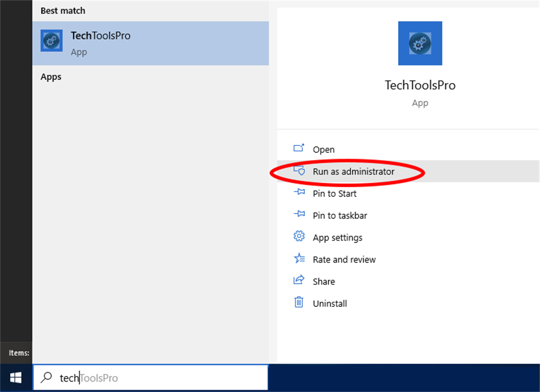Image resolution: width=540 pixels, height=392 pixels.
Task: Expand the Apps section header
Action: click(x=50, y=77)
